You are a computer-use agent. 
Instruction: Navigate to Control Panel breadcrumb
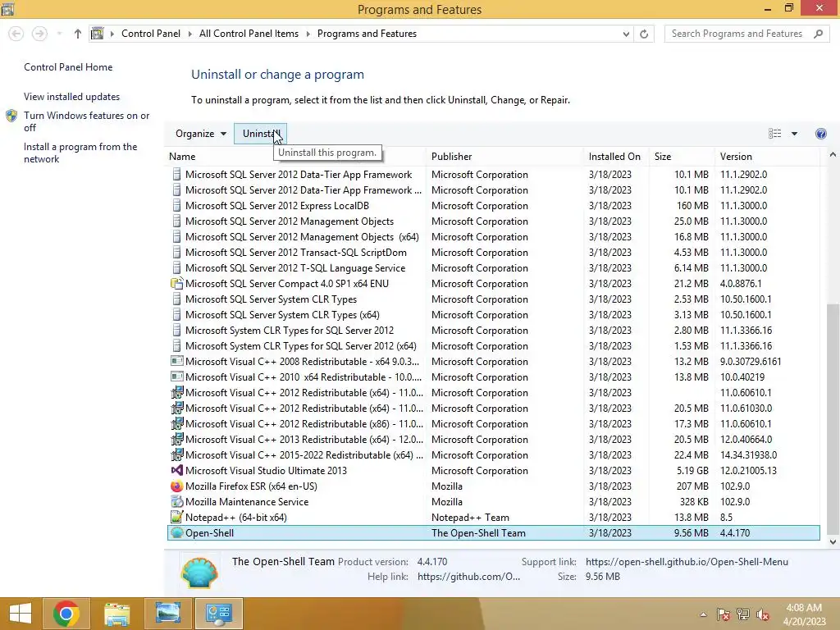click(x=151, y=34)
